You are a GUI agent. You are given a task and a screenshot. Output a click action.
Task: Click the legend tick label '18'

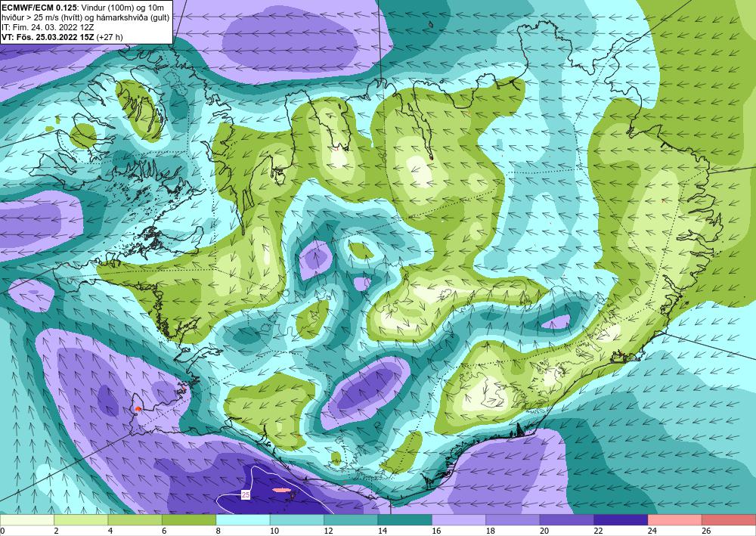[x=490, y=531]
